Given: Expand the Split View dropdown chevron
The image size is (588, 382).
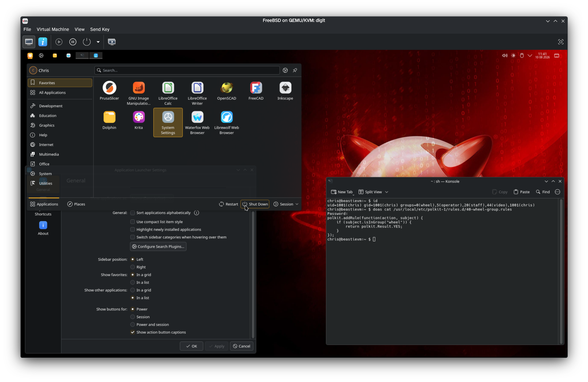Looking at the screenshot, I should point(387,192).
